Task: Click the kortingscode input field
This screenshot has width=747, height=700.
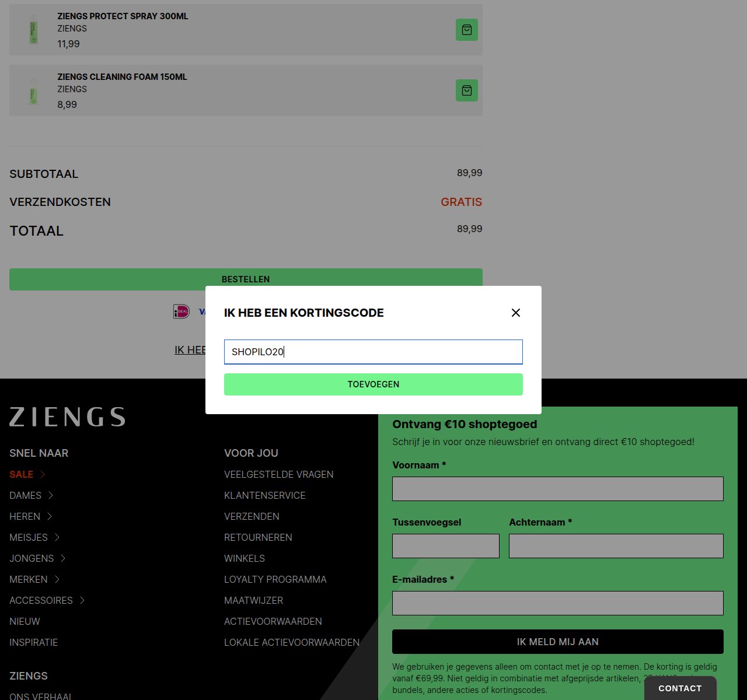Action: pyautogui.click(x=373, y=352)
